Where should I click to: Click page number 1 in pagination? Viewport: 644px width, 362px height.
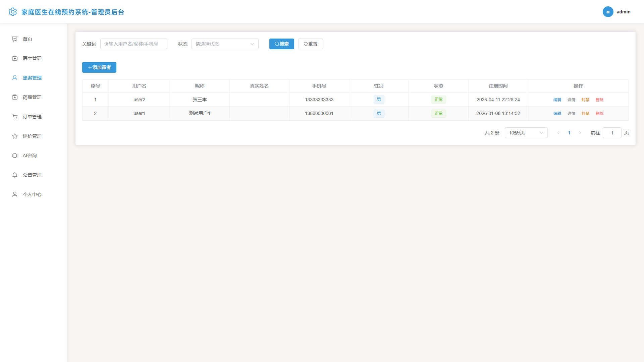[569, 133]
